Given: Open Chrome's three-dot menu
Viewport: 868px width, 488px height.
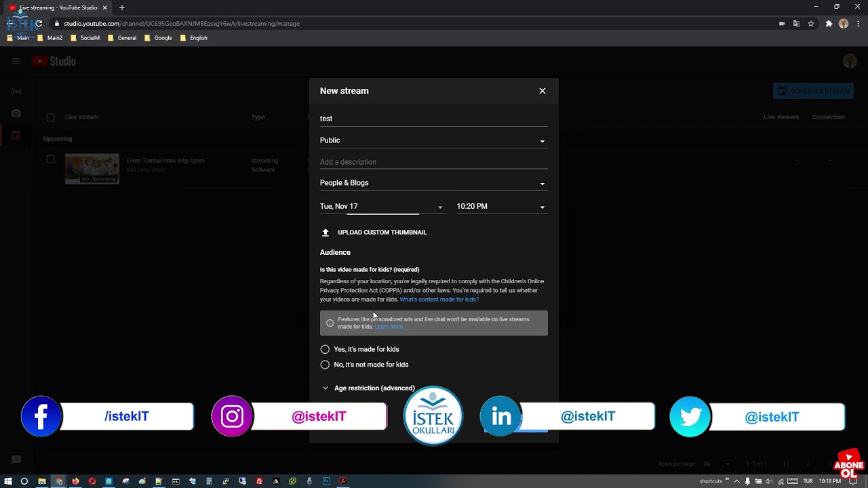Looking at the screenshot, I should point(858,24).
